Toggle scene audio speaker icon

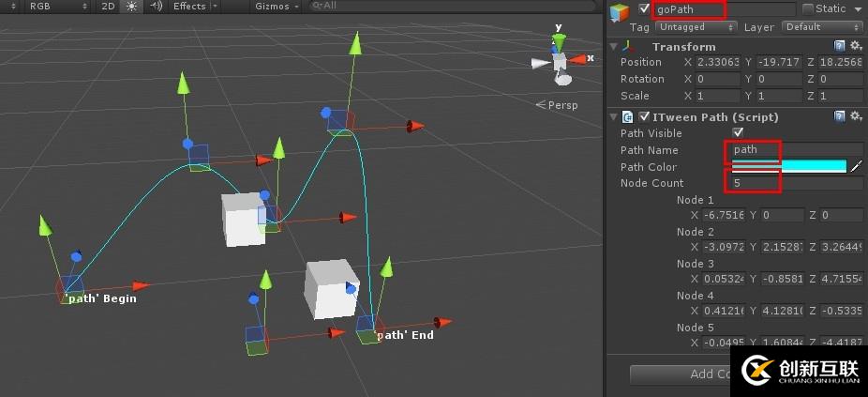pos(156,6)
